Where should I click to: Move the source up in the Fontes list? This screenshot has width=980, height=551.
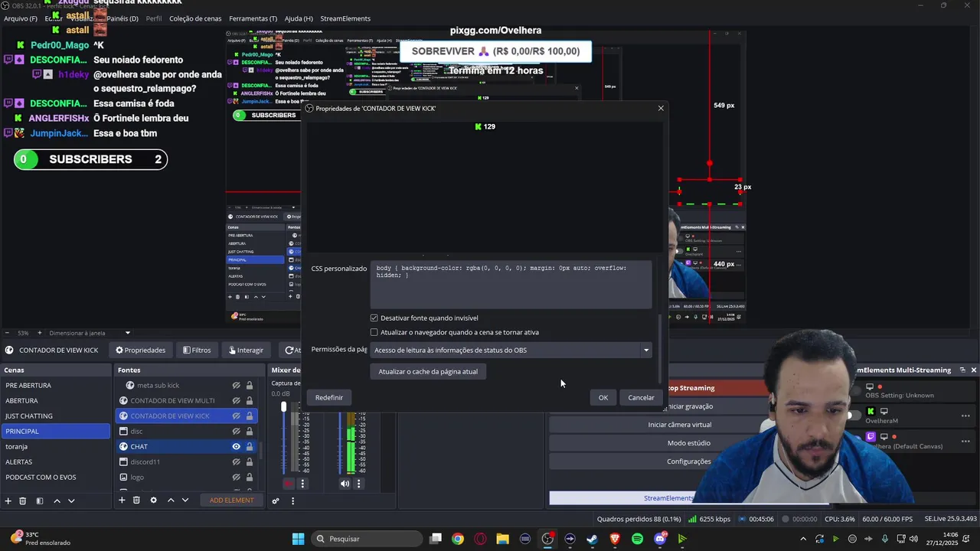coord(171,500)
